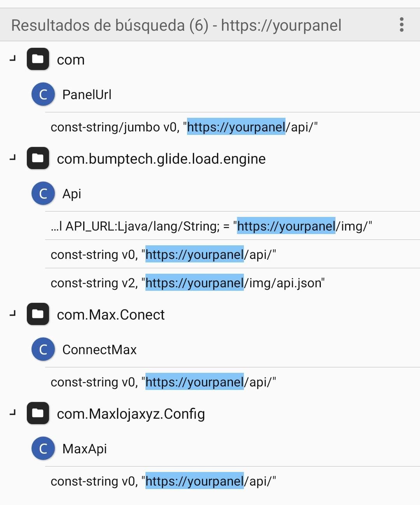The width and height of the screenshot is (420, 505).
Task: Collapse the com.bumptech.glide.load.engine node
Action: click(13, 158)
